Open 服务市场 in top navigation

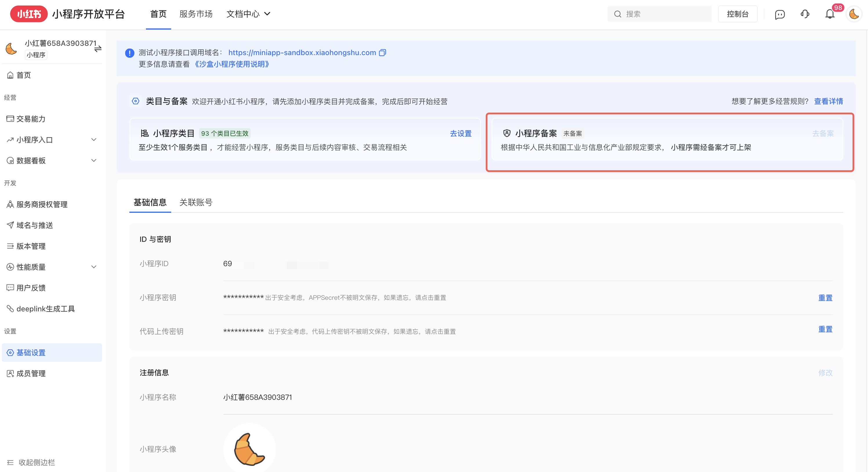[196, 14]
